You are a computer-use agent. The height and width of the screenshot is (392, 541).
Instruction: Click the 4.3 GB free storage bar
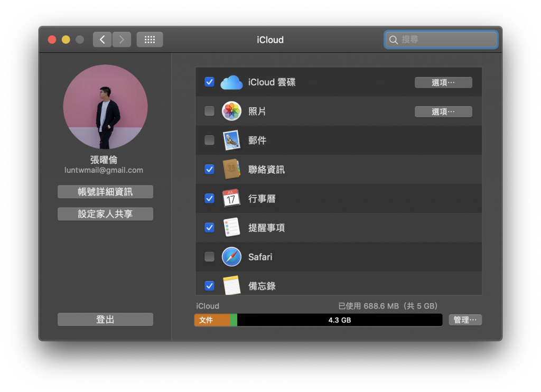tap(340, 320)
